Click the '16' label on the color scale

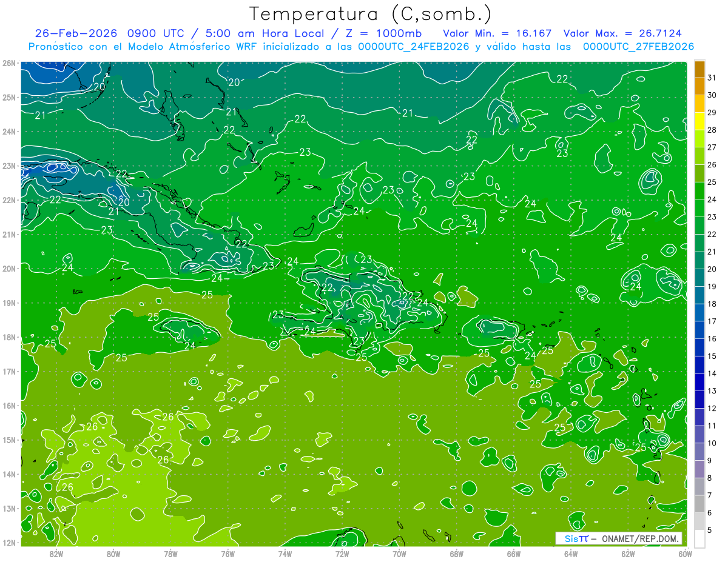[x=712, y=339]
